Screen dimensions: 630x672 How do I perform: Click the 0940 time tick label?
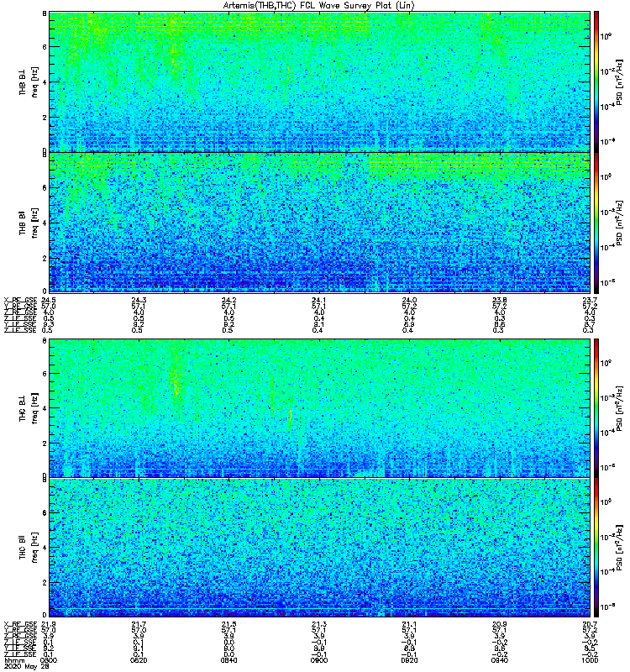pos(500,660)
